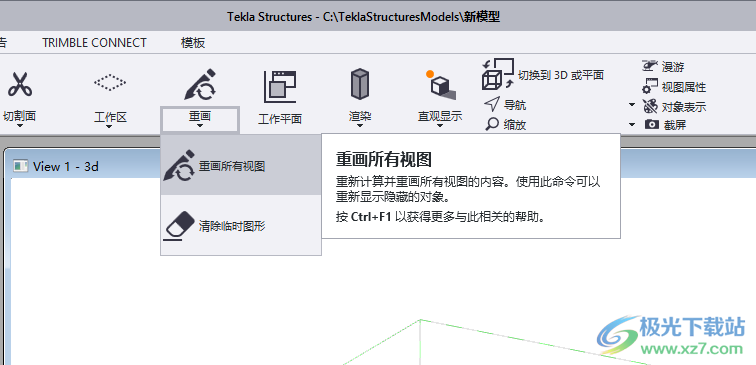Expand the 切割面 dropdown arrow

pos(20,126)
